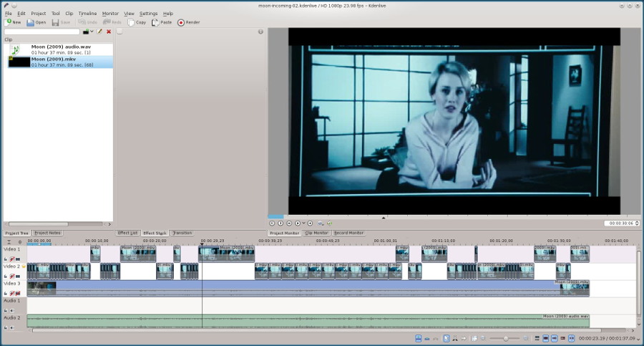Toggle mute audio on Video 2 track
This screenshot has width=644, height=346.
pyautogui.click(x=12, y=277)
